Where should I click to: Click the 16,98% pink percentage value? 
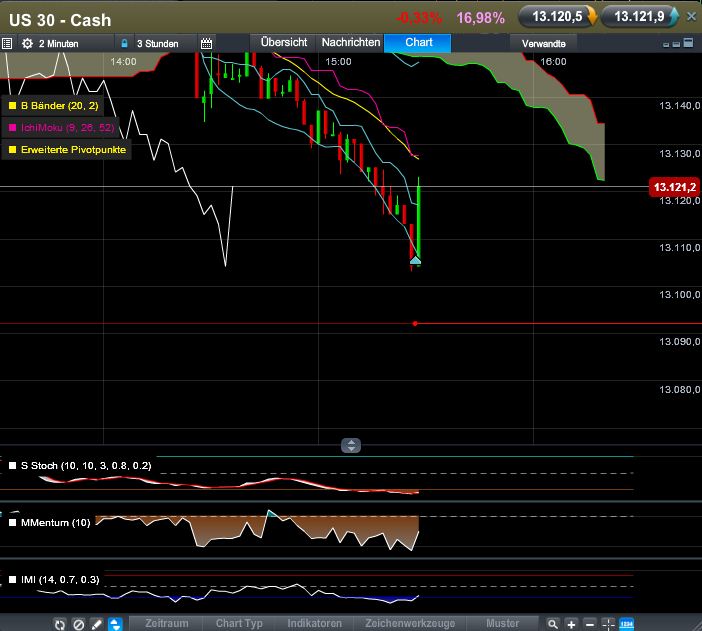pyautogui.click(x=480, y=18)
